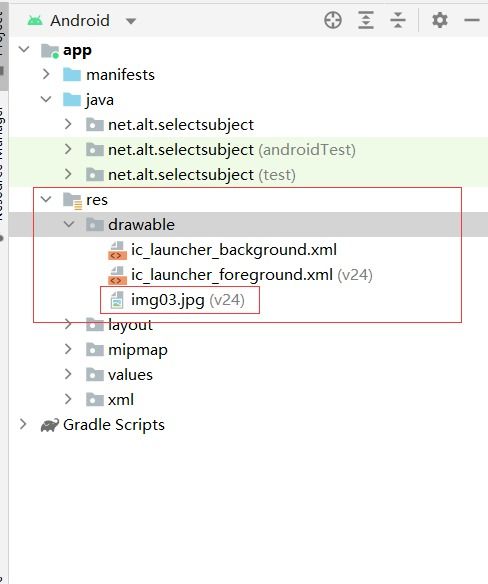Image resolution: width=488 pixels, height=584 pixels.
Task: Click the Gradle Scripts elephant icon
Action: (50, 425)
